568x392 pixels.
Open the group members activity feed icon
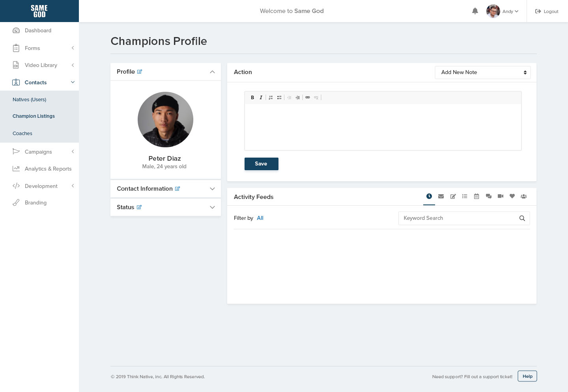click(x=523, y=196)
